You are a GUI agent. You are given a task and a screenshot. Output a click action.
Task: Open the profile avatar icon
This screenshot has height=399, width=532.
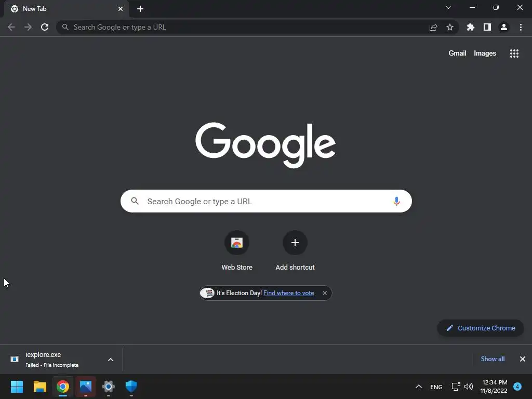[504, 27]
